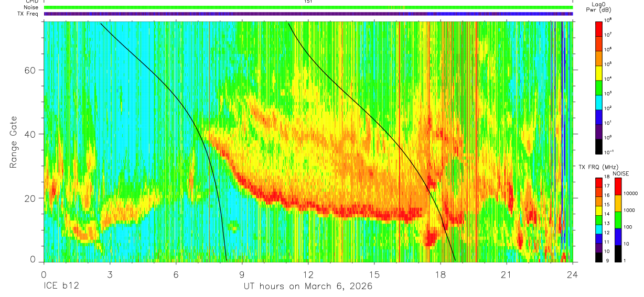Screen dimensions: 644x297
Task: Click the black segment of Lag0 Pwr colorbar
Action: tap(599, 146)
